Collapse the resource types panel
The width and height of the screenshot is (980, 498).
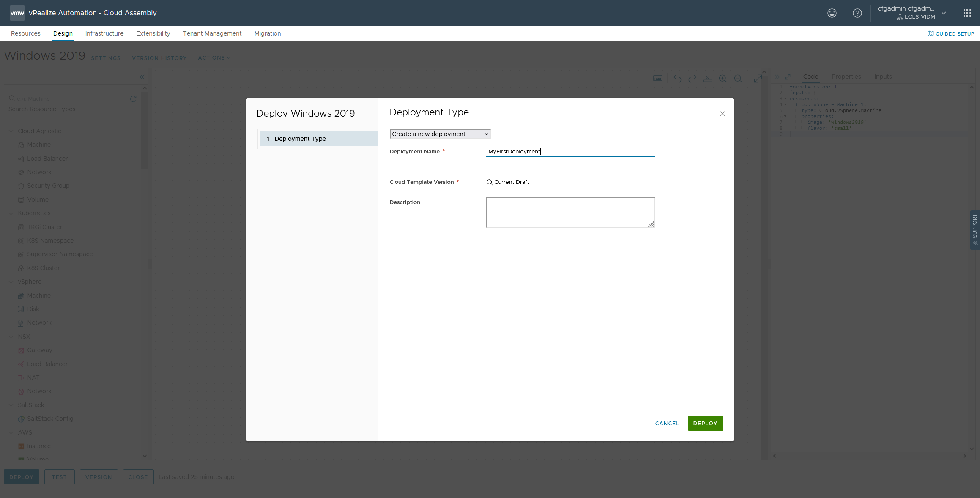pyautogui.click(x=142, y=77)
